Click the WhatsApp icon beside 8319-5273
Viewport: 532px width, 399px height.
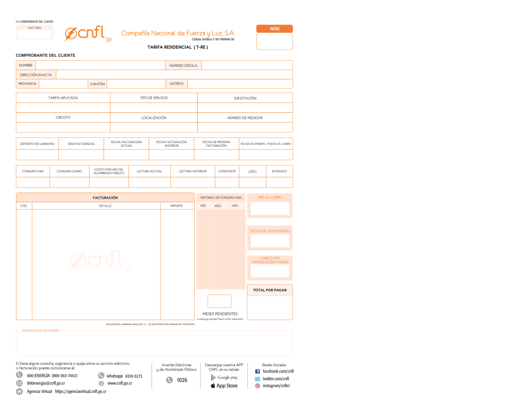pyautogui.click(x=101, y=376)
